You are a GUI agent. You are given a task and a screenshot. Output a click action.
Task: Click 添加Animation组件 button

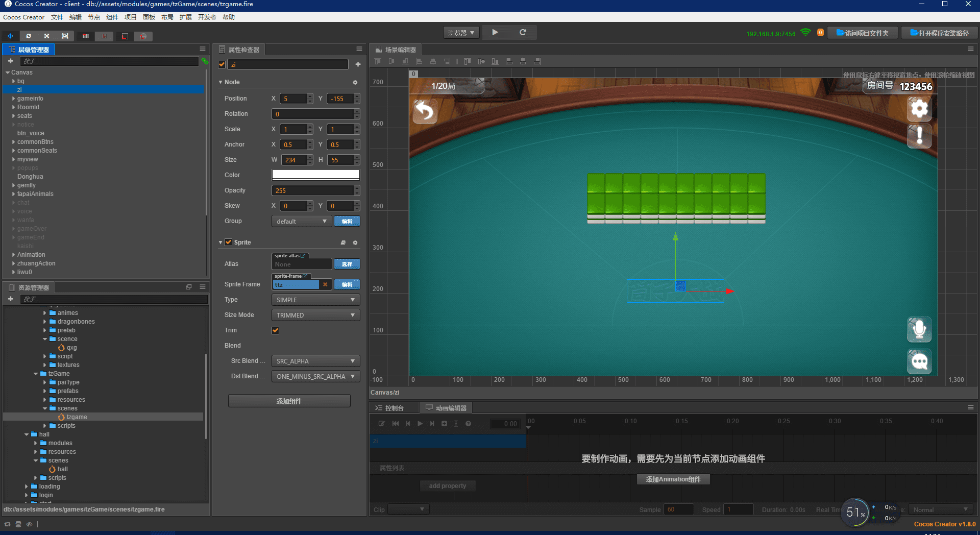coord(673,479)
